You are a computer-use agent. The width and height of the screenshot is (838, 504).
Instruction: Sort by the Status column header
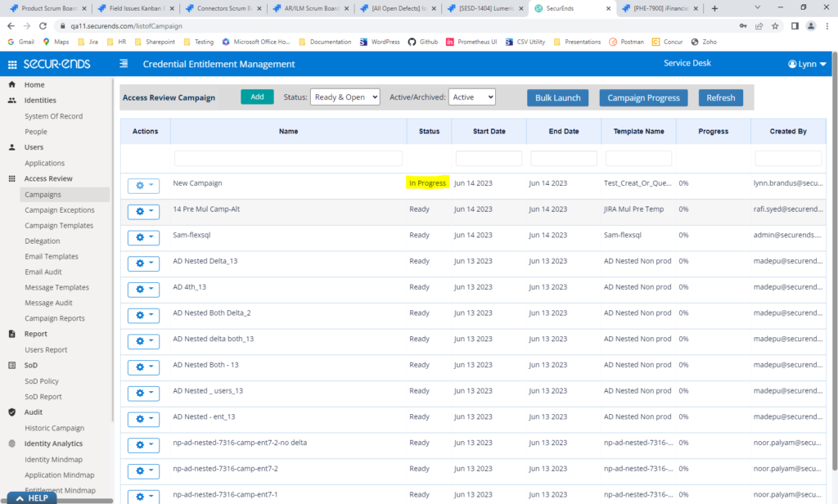coord(429,131)
